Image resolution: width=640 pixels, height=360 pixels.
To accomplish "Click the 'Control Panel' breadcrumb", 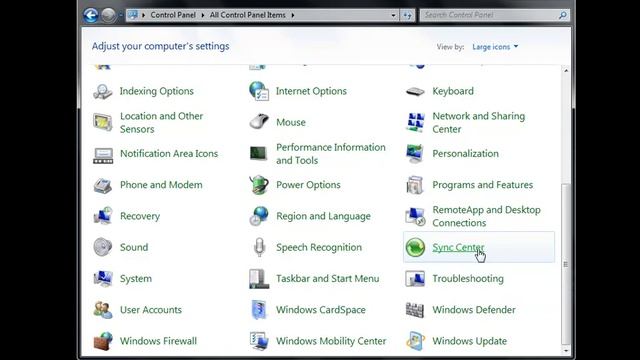I will tap(173, 15).
